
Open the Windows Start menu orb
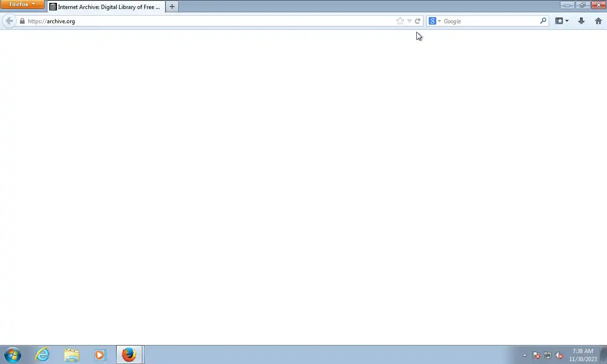point(13,355)
